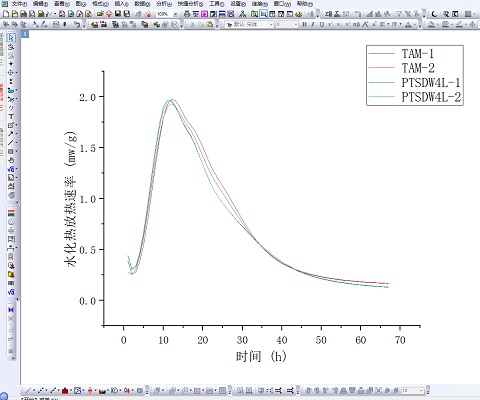
Task: Choose the Line drawing tool
Action: [x=11, y=142]
